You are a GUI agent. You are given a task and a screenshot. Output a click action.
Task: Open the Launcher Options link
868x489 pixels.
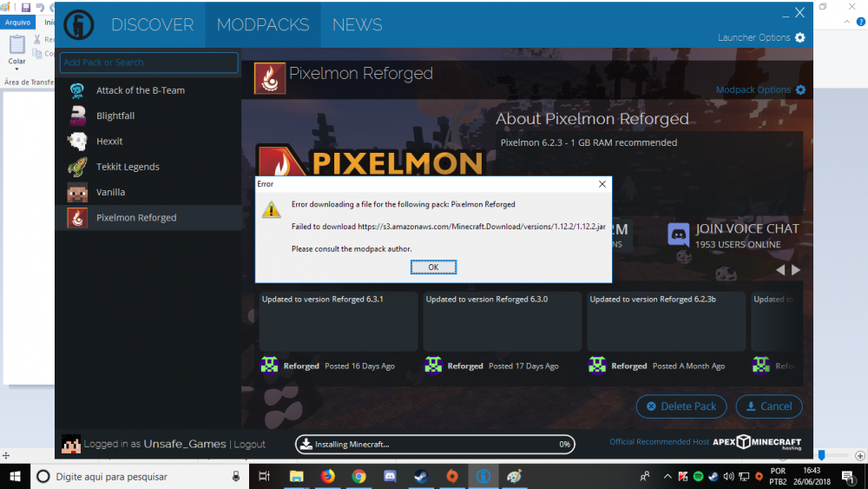[754, 37]
